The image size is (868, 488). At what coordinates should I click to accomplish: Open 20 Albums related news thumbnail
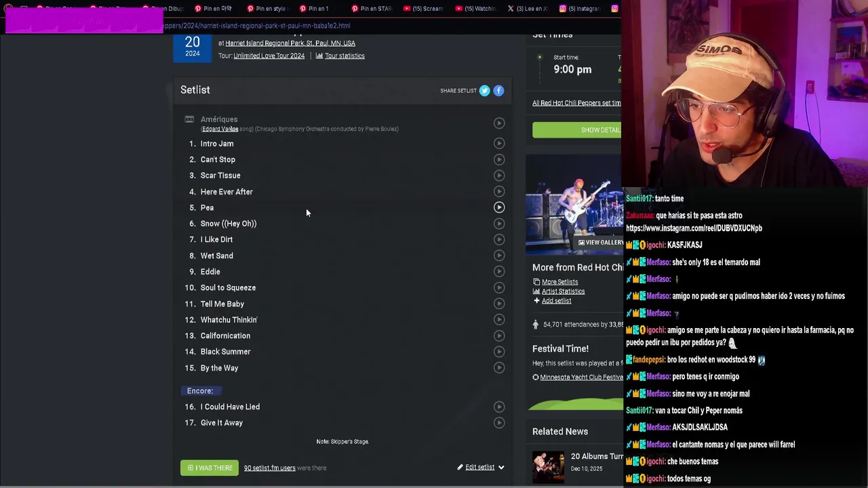coord(548,468)
